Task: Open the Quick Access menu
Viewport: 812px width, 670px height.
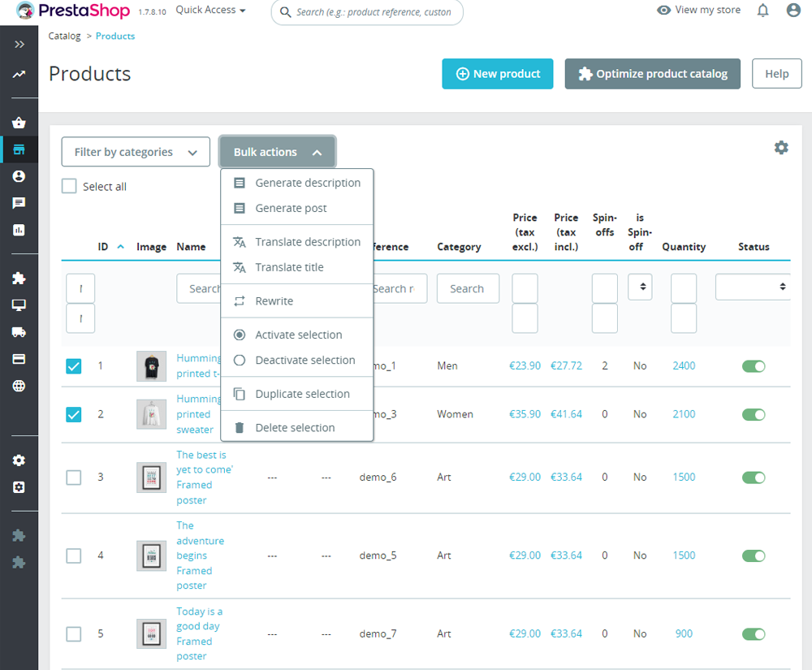Action: pyautogui.click(x=209, y=10)
